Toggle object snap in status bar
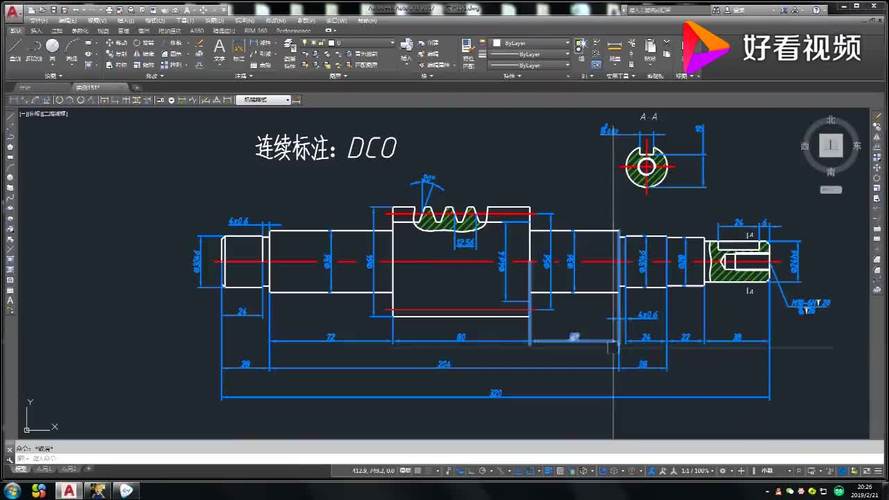This screenshot has height=500, width=889. pos(530,471)
